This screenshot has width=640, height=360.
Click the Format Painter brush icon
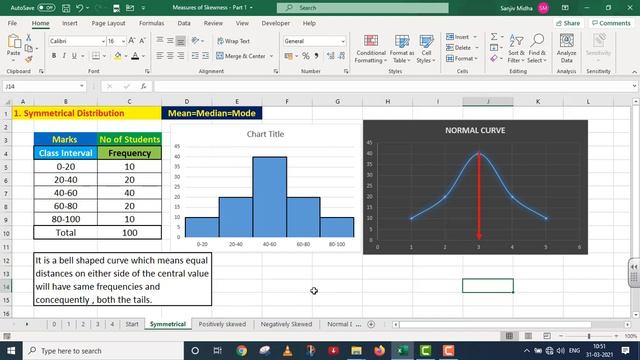point(29,59)
